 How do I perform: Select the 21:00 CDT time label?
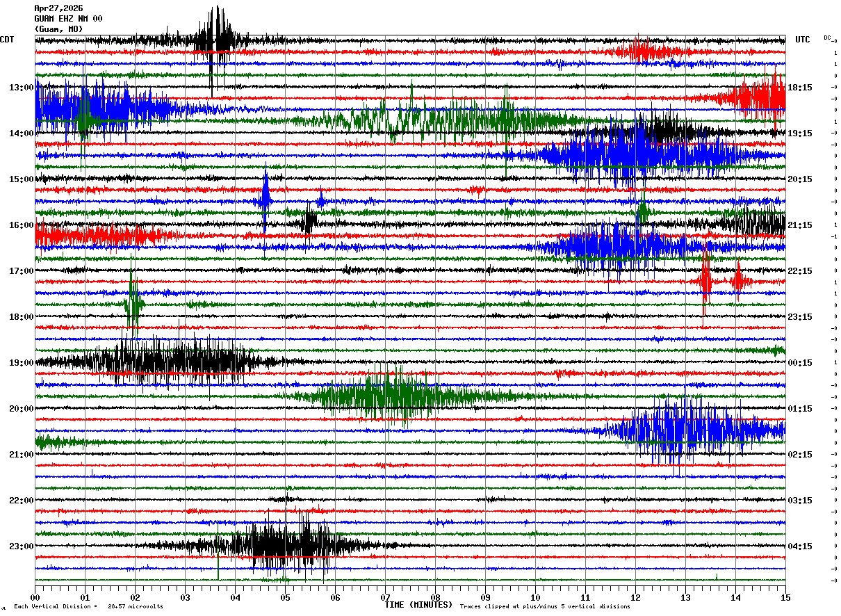coord(21,455)
